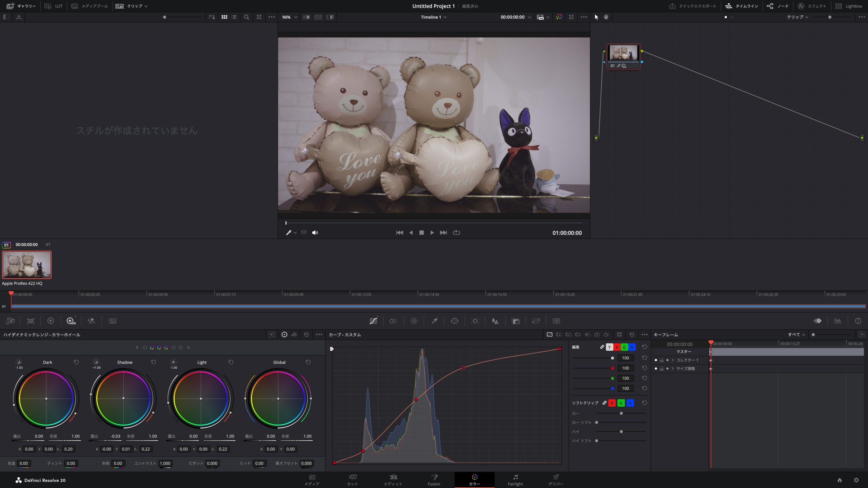
Task: Reset the Shadow zone wheel
Action: (154, 362)
